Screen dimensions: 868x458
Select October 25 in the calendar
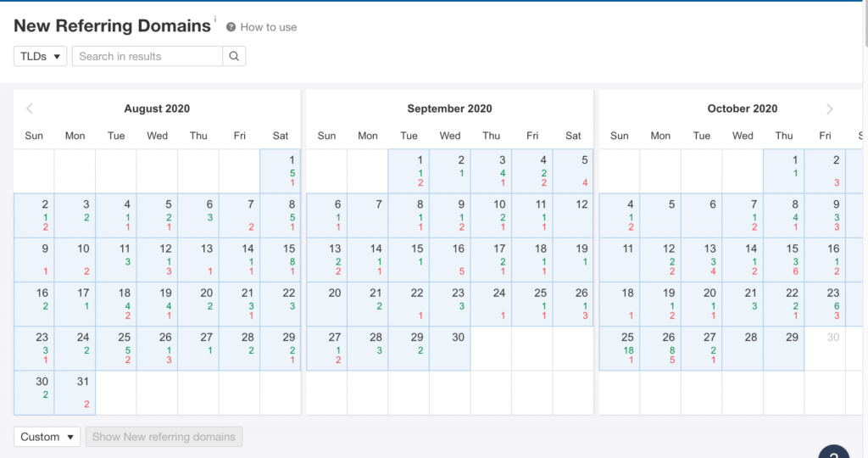pyautogui.click(x=620, y=348)
